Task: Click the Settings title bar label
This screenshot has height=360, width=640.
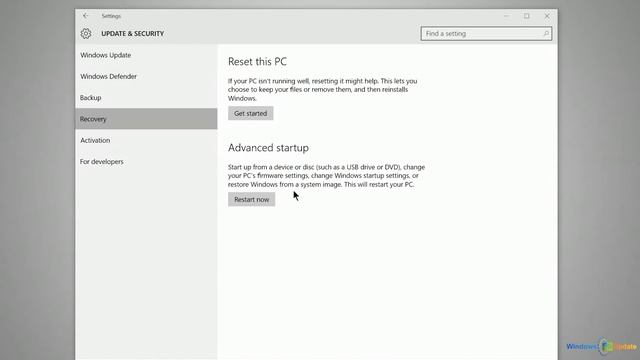Action: 111,16
